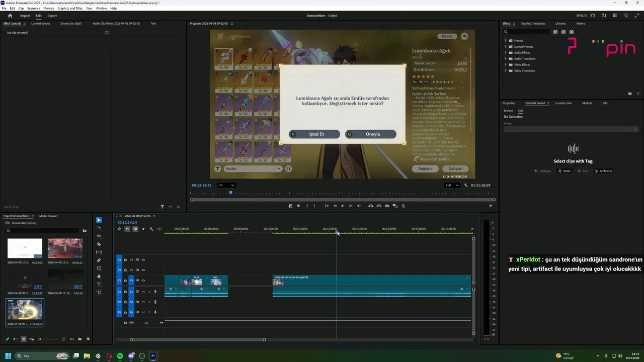Open the Export workspace
The height and width of the screenshot is (362, 644).
52,16
